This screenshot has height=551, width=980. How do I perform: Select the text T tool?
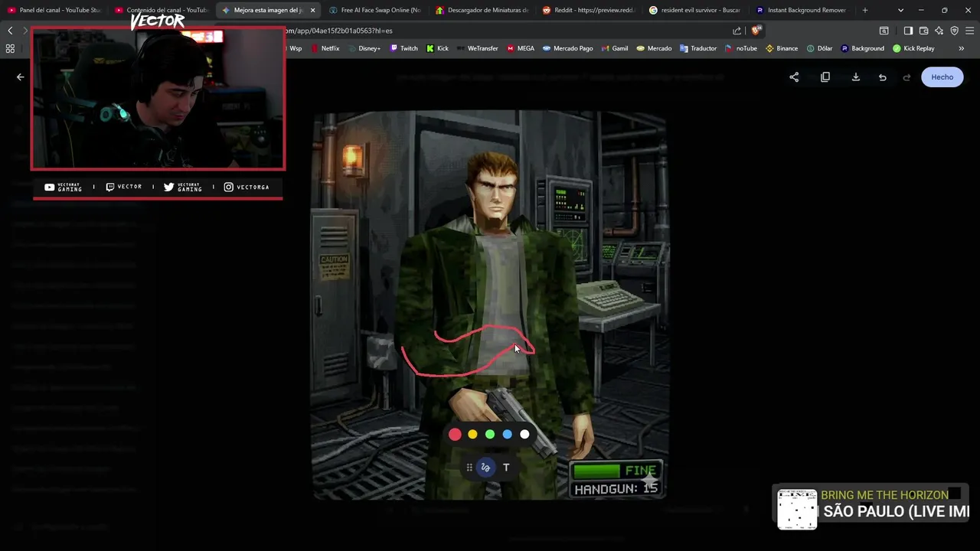pos(506,468)
